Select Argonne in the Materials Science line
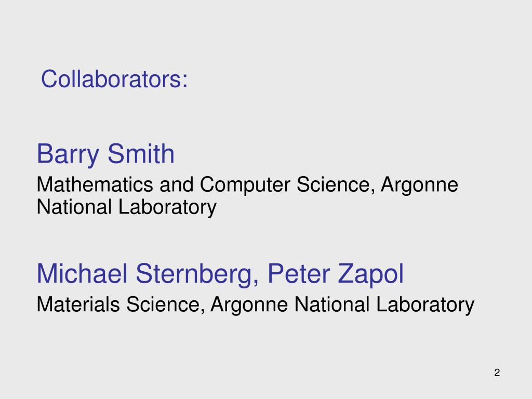Viewport: 532px width, 399px height. coord(249,305)
